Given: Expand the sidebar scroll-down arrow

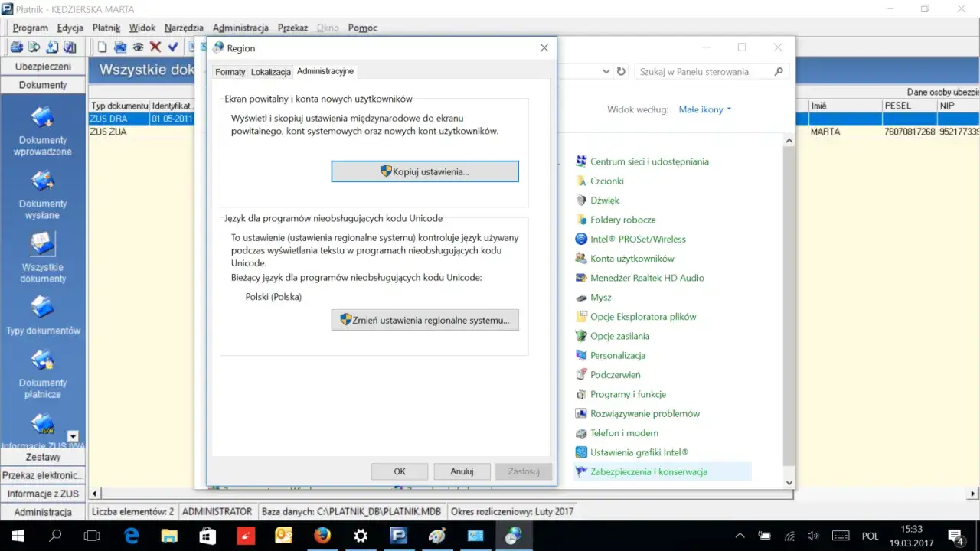Looking at the screenshot, I should tap(73, 436).
